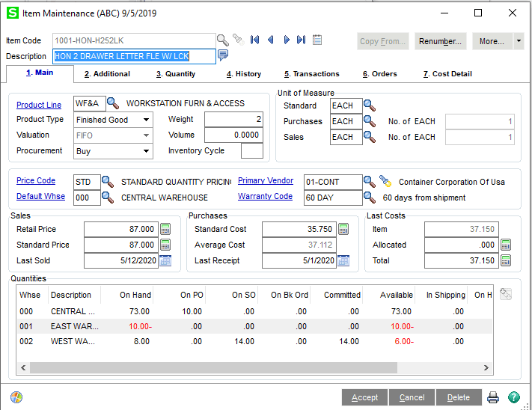Screen dimensions: 532x410
Task: Open calculator for Standard Price
Action: tap(165, 245)
